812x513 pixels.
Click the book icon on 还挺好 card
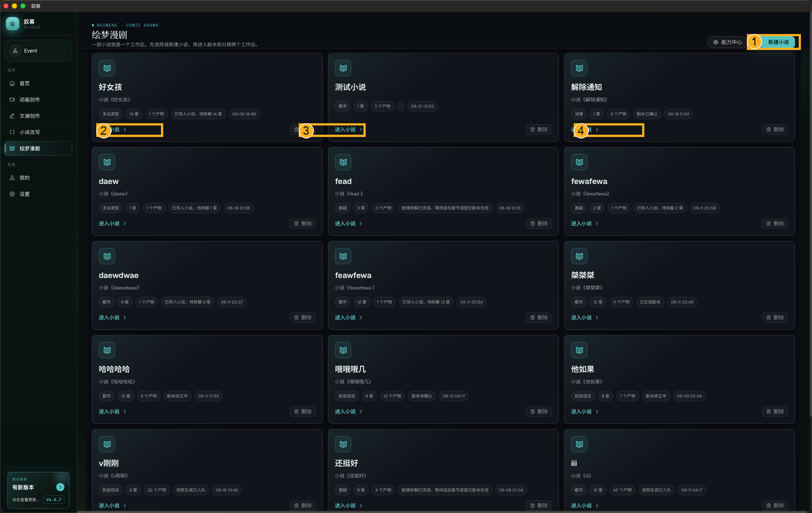tap(343, 444)
